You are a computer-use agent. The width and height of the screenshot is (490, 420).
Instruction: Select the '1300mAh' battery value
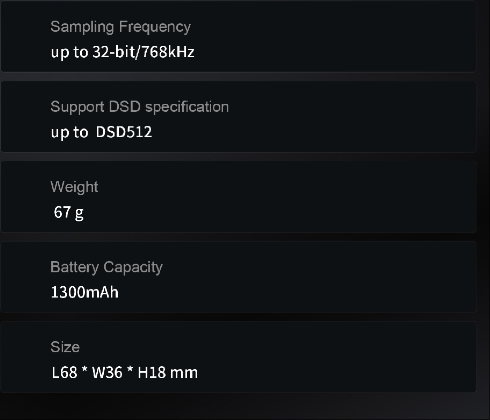tap(85, 292)
